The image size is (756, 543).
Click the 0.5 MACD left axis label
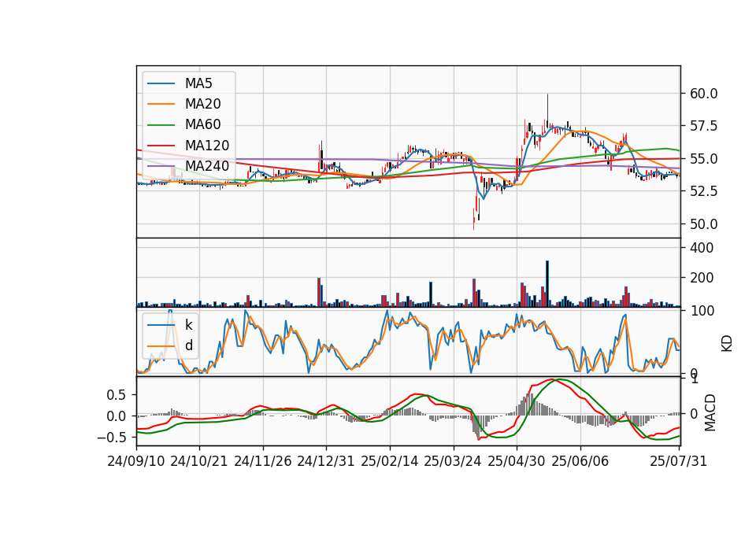pos(116,395)
